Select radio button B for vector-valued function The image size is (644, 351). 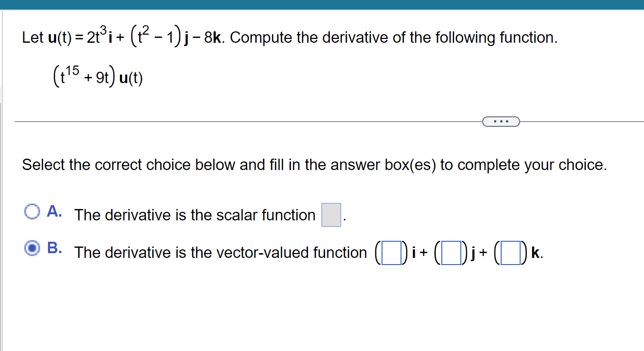point(31,248)
